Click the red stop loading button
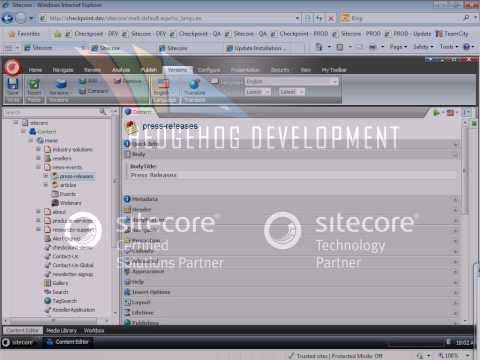Screen dimensions: 480x360 331,18
